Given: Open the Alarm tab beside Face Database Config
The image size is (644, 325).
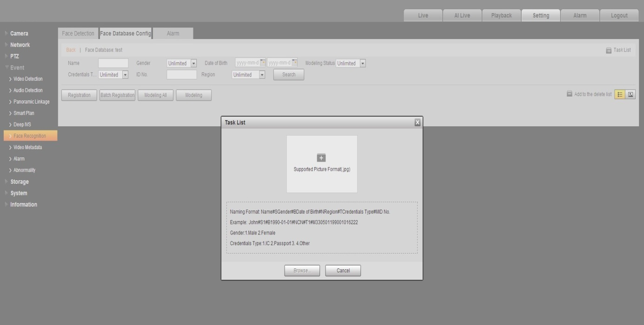Looking at the screenshot, I should (173, 33).
